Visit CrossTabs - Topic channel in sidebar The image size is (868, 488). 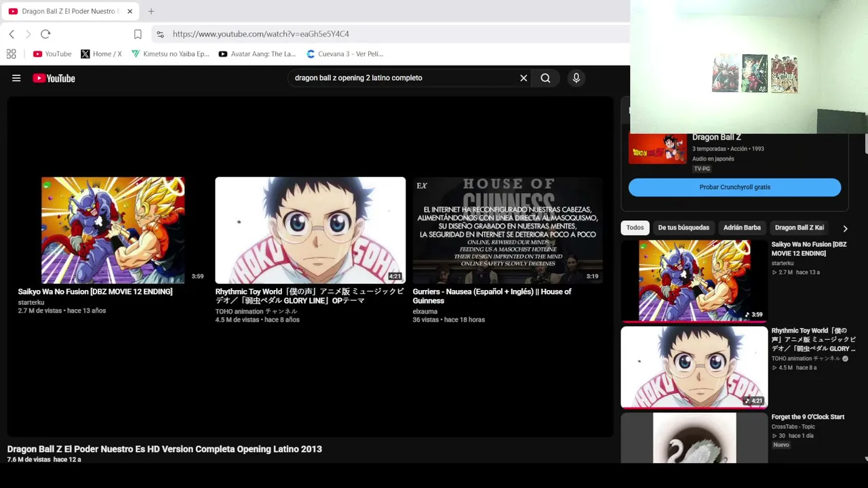pyautogui.click(x=793, y=426)
